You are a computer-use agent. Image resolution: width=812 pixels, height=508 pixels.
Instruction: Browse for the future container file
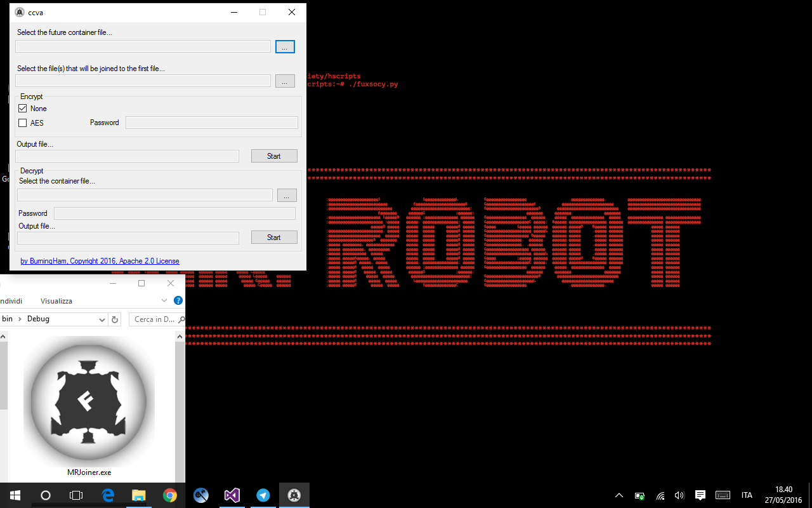point(285,46)
